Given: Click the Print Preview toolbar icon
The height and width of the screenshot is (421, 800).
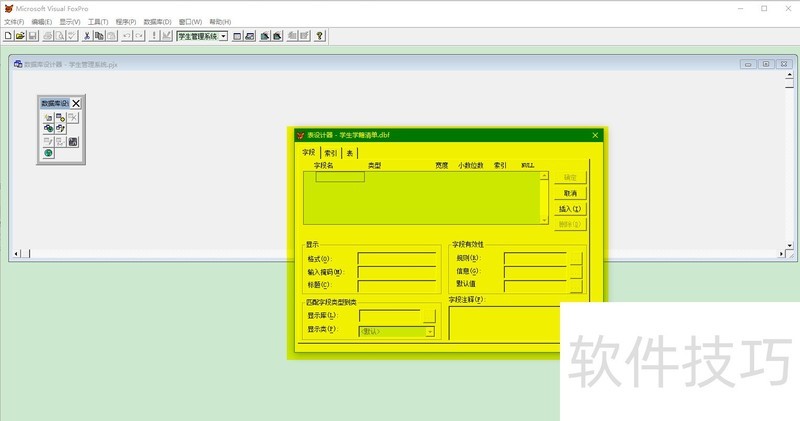Looking at the screenshot, I should tap(60, 36).
